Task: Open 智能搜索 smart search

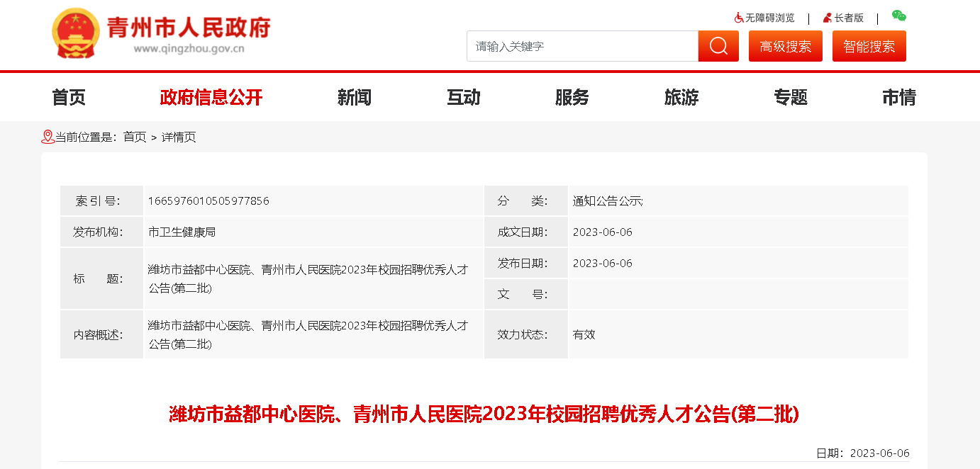Action: tap(869, 46)
